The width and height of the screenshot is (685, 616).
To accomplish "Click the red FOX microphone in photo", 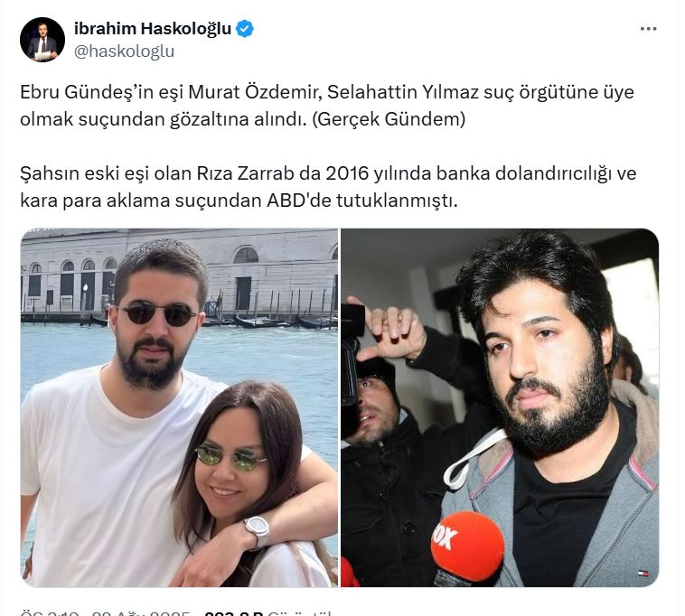I will pyautogui.click(x=466, y=544).
